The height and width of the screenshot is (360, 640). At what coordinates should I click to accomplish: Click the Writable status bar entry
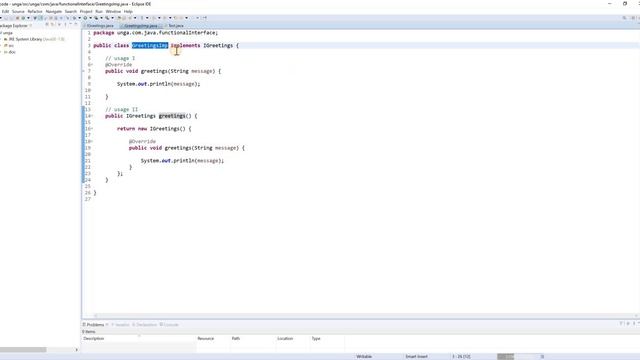[364, 356]
